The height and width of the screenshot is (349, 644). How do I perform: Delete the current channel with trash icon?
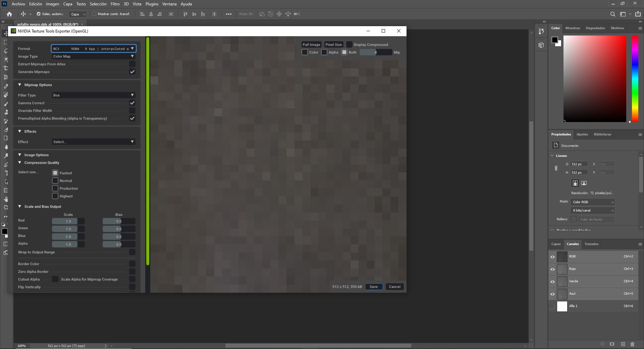click(x=632, y=344)
